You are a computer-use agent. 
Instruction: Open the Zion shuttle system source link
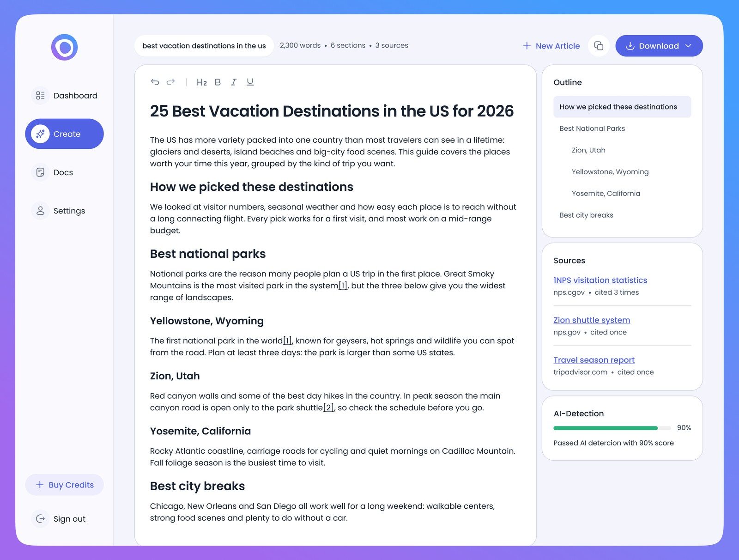(592, 320)
